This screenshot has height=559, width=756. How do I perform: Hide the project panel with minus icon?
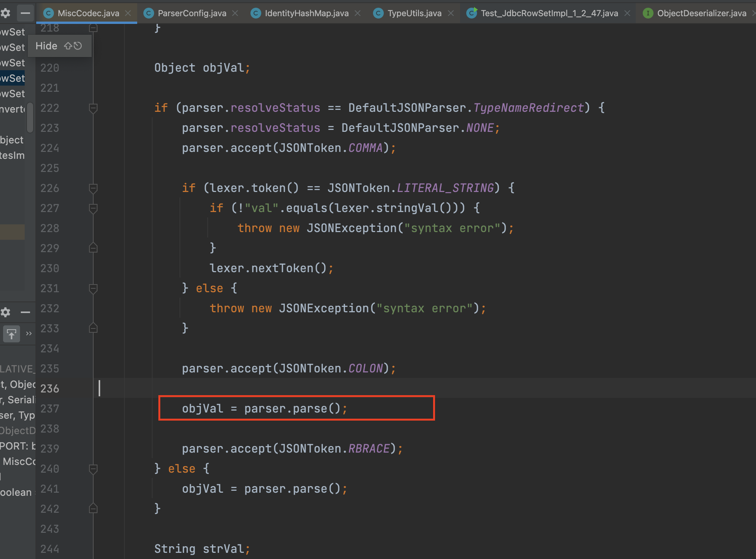[x=25, y=13]
